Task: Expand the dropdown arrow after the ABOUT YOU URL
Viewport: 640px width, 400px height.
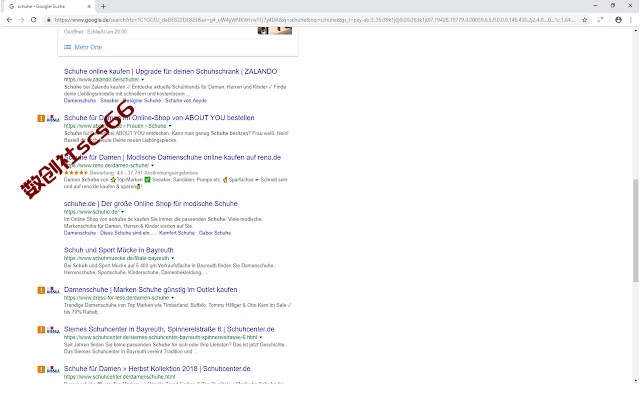Action: coord(170,126)
